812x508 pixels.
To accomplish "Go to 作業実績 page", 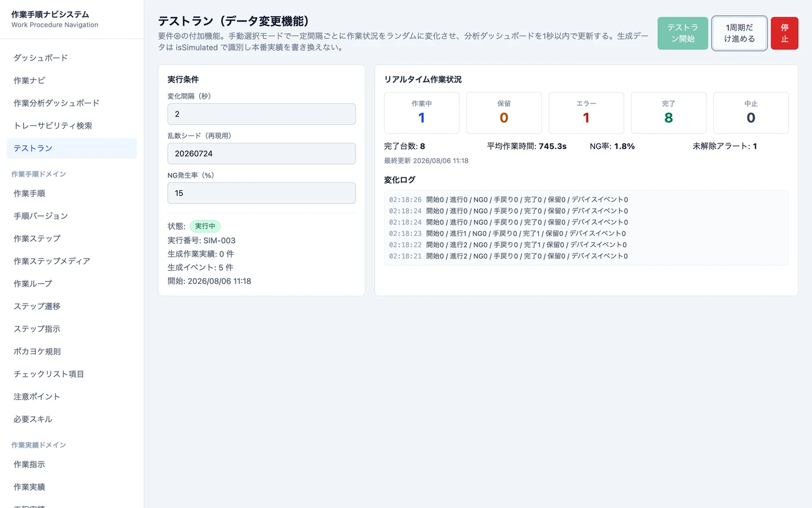I will [x=72, y=488].
